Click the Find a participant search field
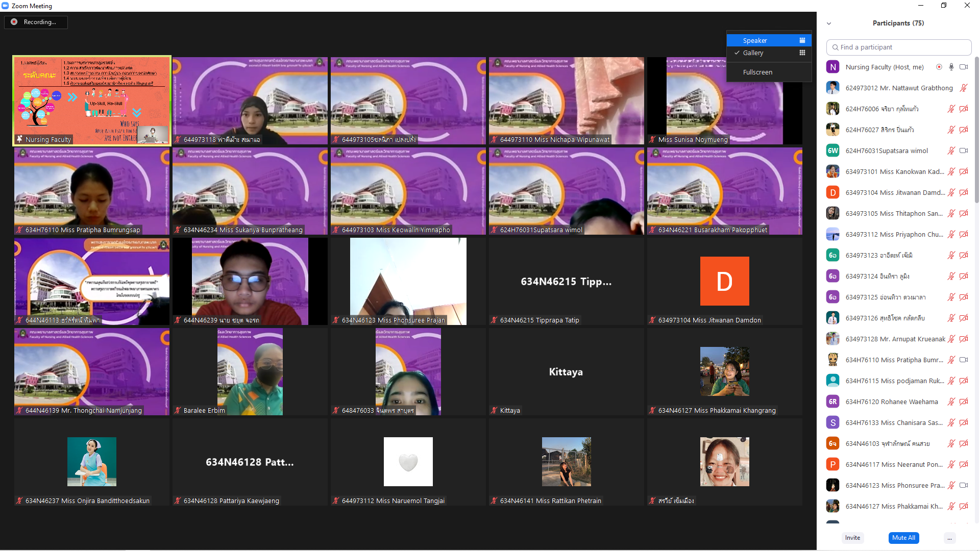Viewport: 980px width, 551px height. coord(898,47)
